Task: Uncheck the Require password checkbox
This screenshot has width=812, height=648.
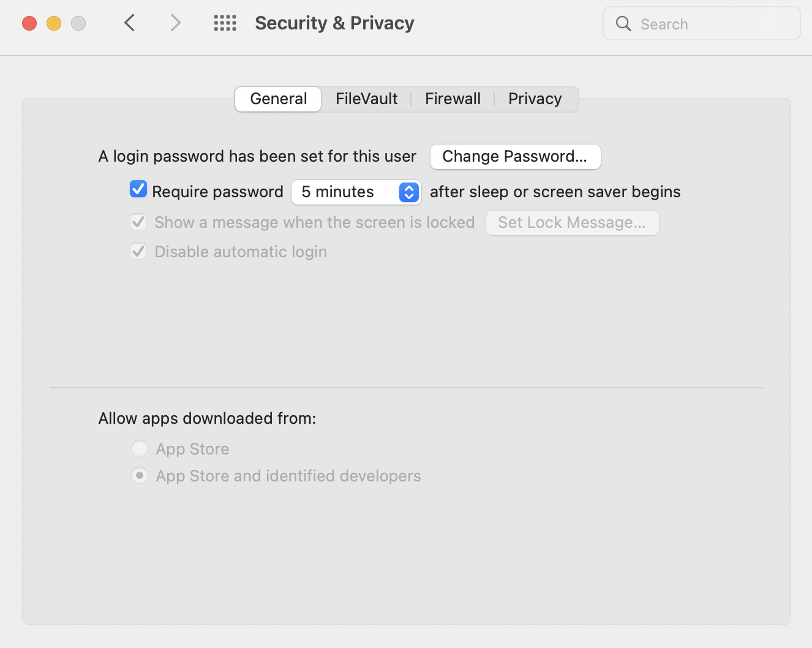Action: pos(138,189)
